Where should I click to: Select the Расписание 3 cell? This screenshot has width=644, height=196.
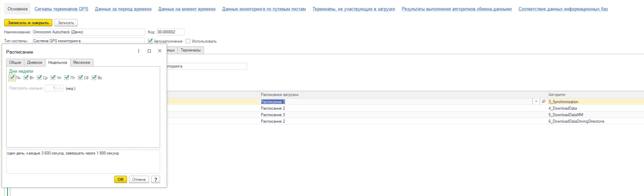pos(403,115)
